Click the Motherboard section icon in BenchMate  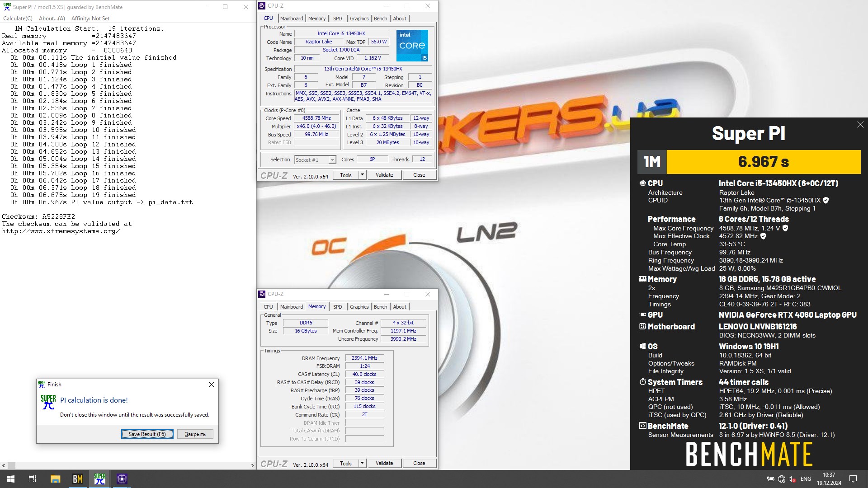642,326
